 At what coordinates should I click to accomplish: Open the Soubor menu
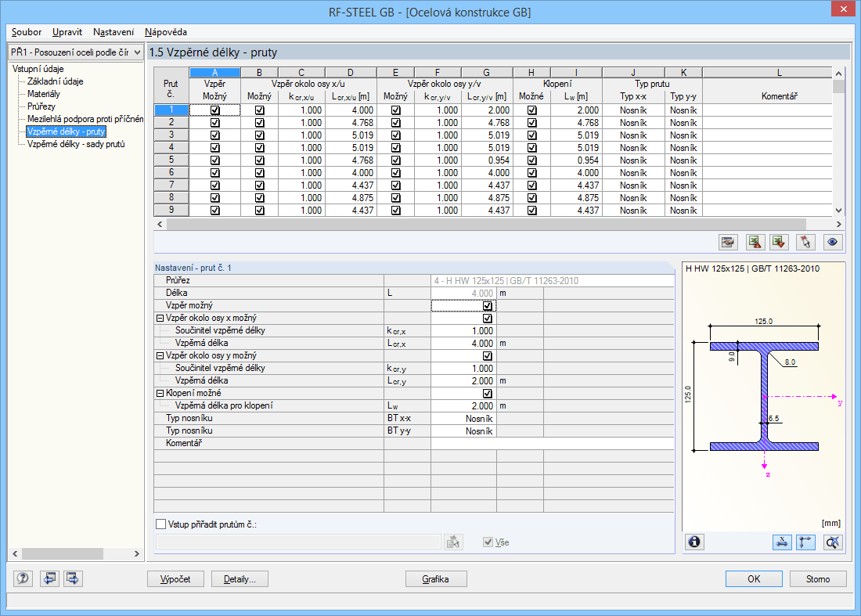27,32
